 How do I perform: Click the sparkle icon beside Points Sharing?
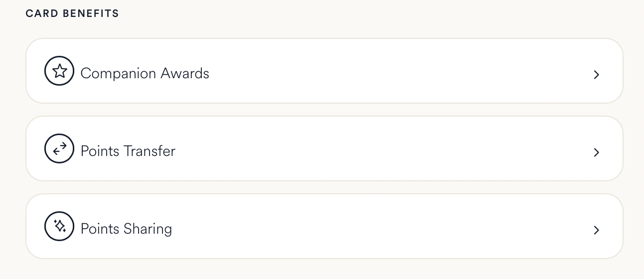59,227
